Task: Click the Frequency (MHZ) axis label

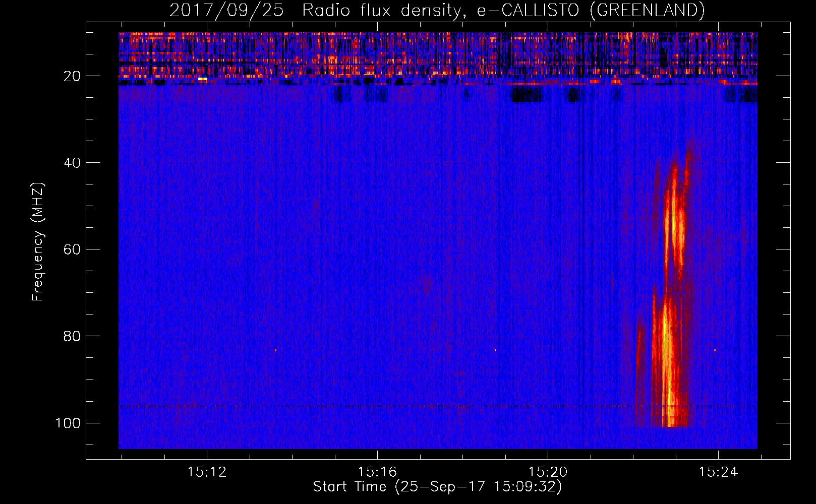Action: [x=38, y=242]
